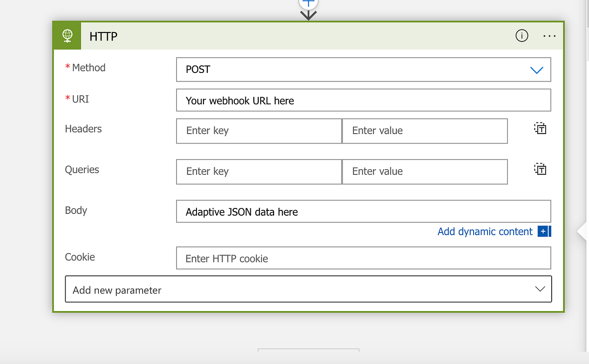Expand the flyout tab on the right edge
Image resolution: width=589 pixels, height=364 pixels.
(x=583, y=231)
